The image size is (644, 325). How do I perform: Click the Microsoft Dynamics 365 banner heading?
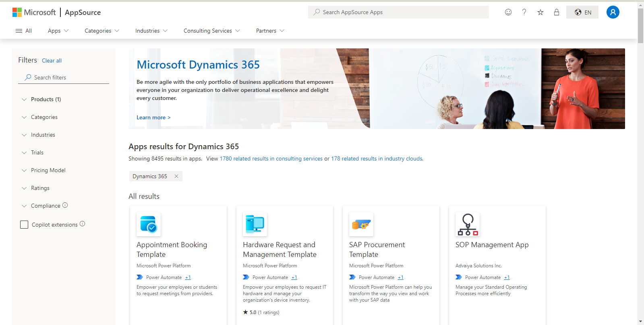click(198, 65)
